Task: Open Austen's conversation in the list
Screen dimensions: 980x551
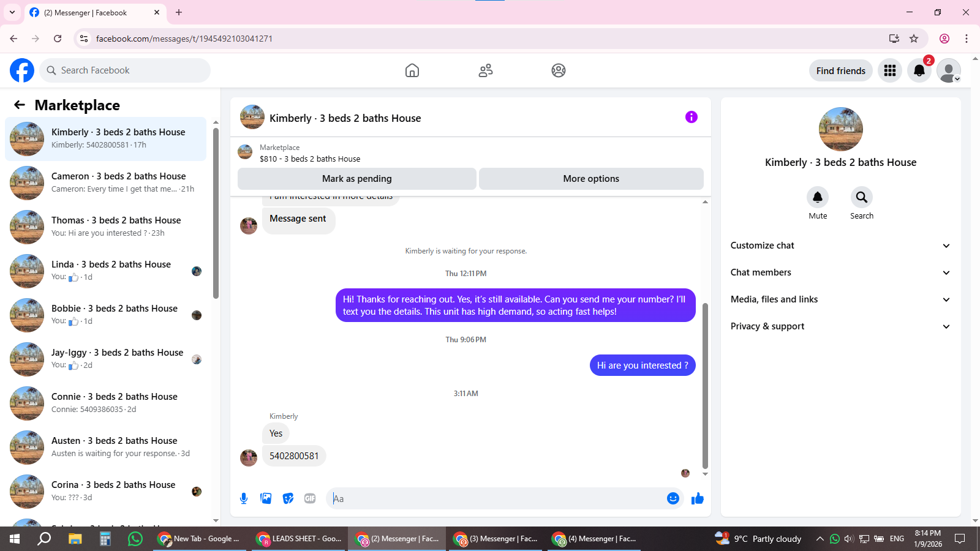Action: pos(105,447)
